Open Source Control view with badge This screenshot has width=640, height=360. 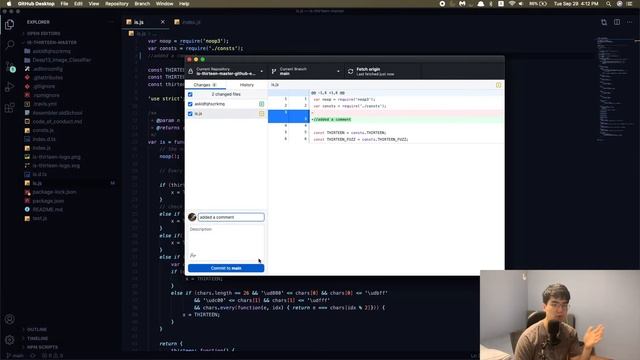pyautogui.click(x=10, y=67)
